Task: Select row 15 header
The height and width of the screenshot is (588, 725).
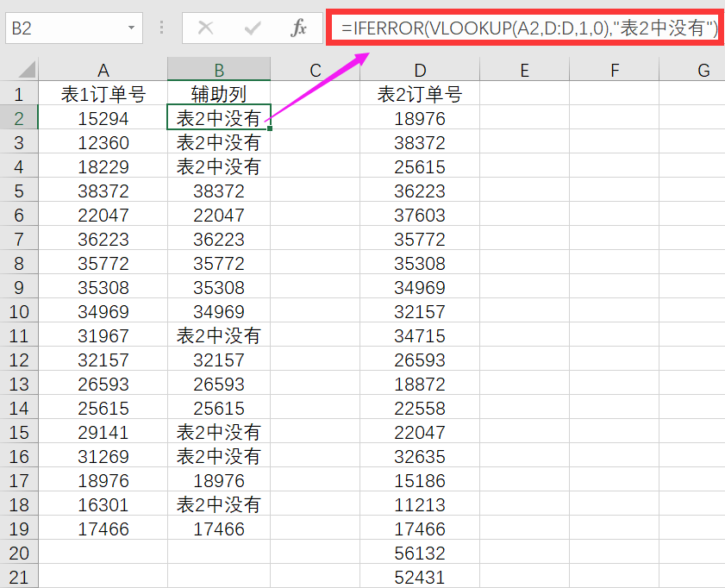Action: (x=19, y=432)
